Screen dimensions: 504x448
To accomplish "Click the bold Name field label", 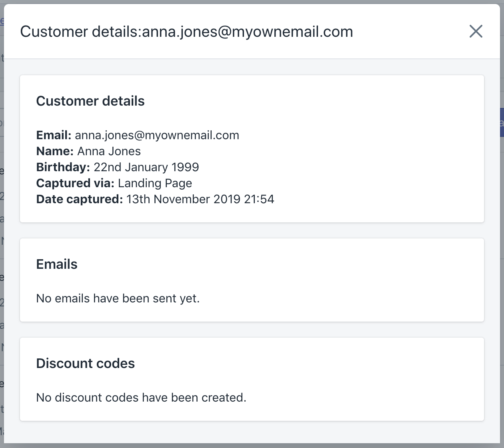I will [55, 151].
